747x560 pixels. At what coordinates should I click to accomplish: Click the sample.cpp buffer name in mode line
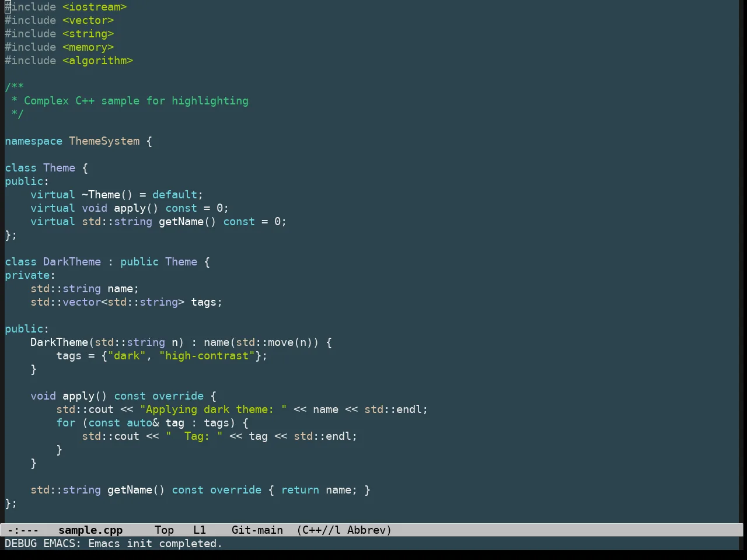coord(90,530)
